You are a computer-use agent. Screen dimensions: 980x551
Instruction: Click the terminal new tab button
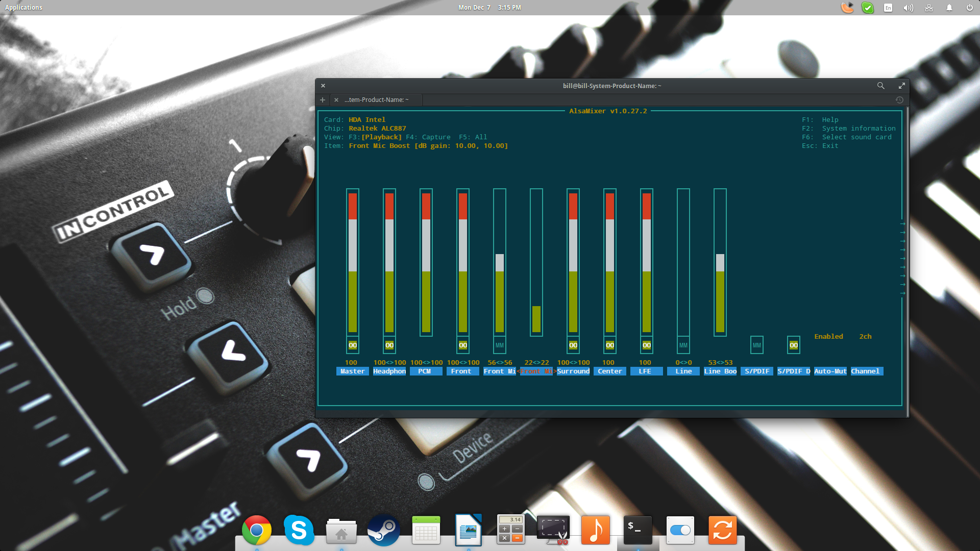tap(323, 99)
